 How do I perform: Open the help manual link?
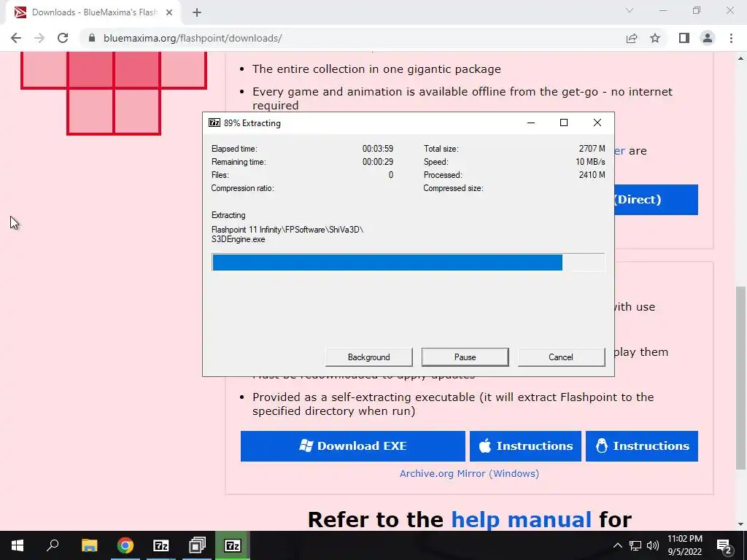click(521, 519)
